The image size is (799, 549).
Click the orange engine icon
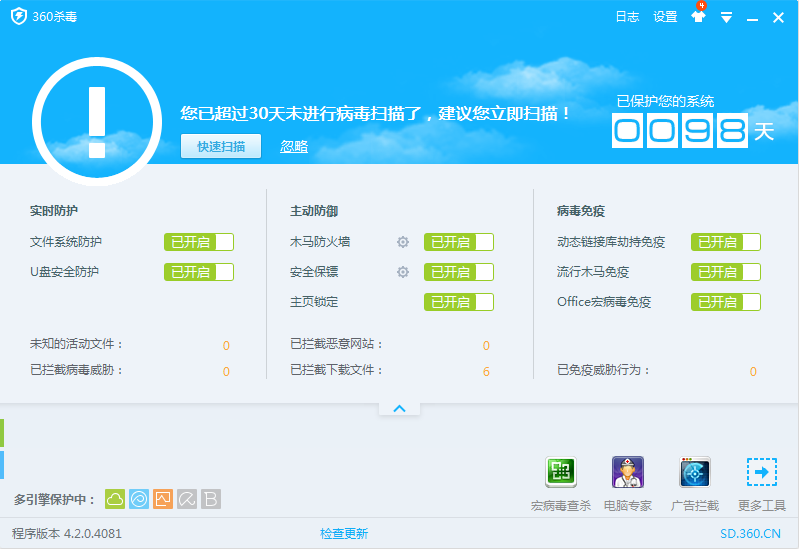pyautogui.click(x=163, y=499)
